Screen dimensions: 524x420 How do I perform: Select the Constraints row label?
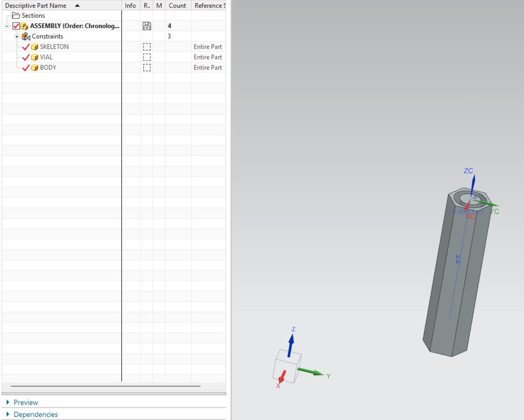[47, 36]
